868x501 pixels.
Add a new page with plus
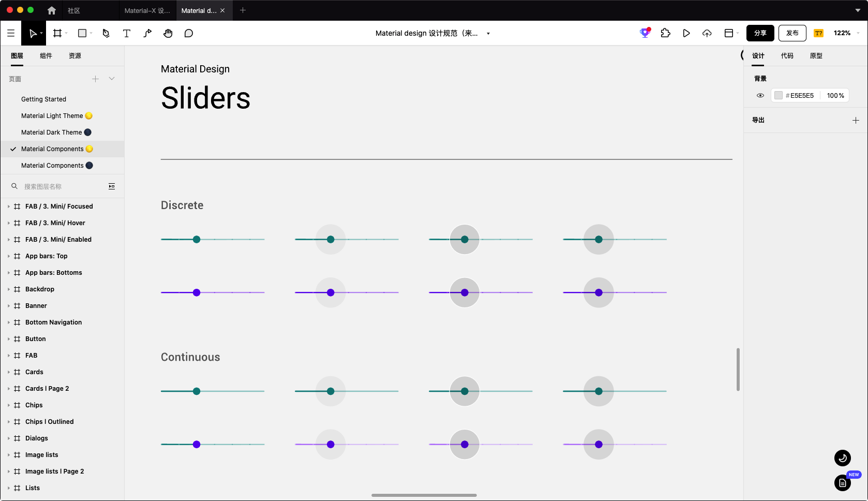(x=95, y=79)
